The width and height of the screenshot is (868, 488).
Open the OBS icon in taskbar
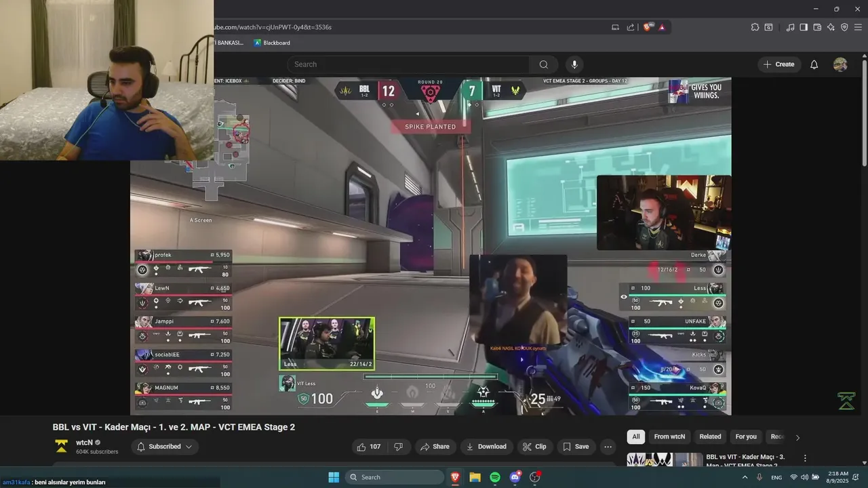coord(535,477)
